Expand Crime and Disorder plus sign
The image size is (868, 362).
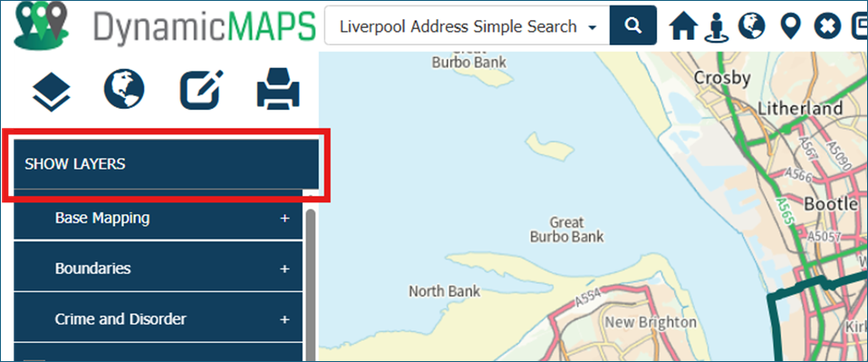coord(285,320)
